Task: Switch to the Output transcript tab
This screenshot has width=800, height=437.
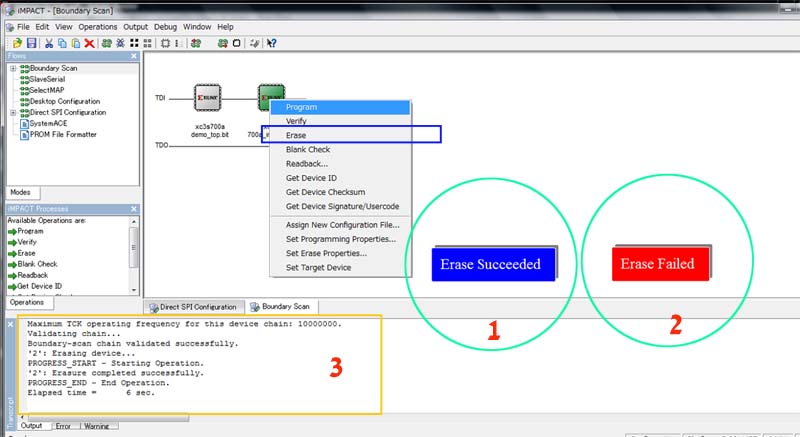Action: [x=32, y=426]
